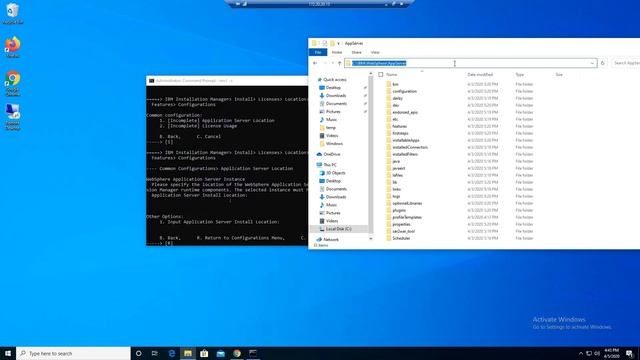Click the Cortana circle on taskbar
640x360 pixels.
click(x=138, y=353)
